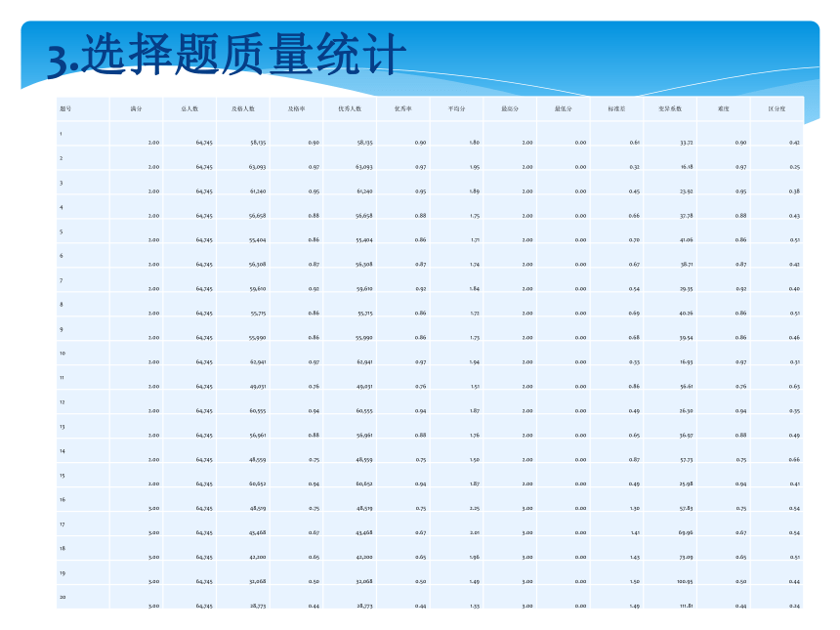Click the 变异系数 value 29.35
This screenshot has width=840, height=630.
coord(687,289)
